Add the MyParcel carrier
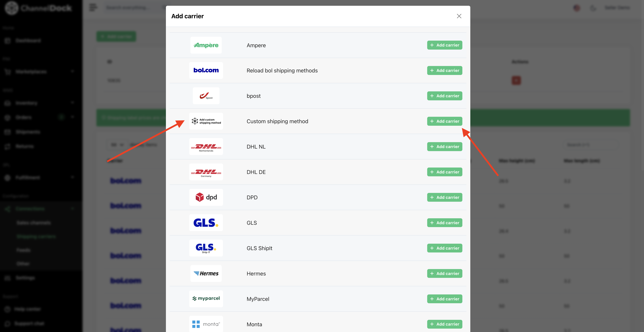The width and height of the screenshot is (644, 332). click(444, 299)
